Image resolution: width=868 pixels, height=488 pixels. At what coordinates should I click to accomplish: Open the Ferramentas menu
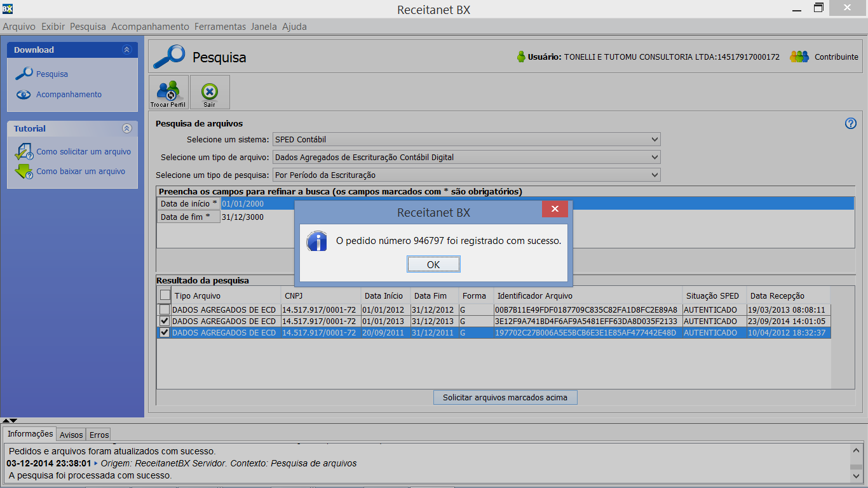pyautogui.click(x=220, y=27)
